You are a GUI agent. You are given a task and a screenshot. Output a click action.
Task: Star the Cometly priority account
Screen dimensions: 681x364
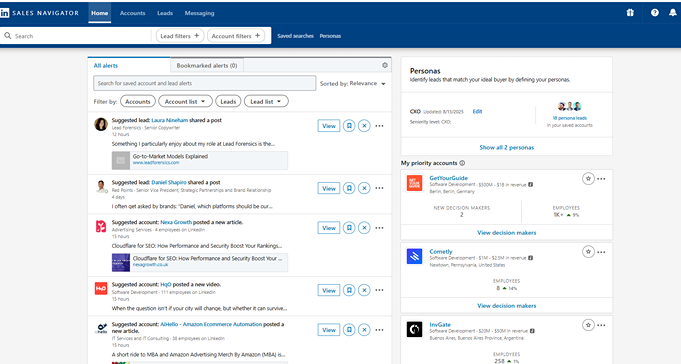(588, 251)
